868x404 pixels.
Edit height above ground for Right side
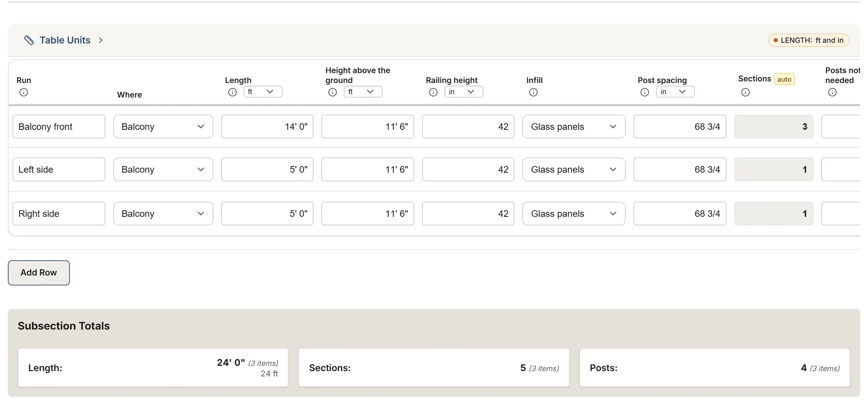[368, 213]
